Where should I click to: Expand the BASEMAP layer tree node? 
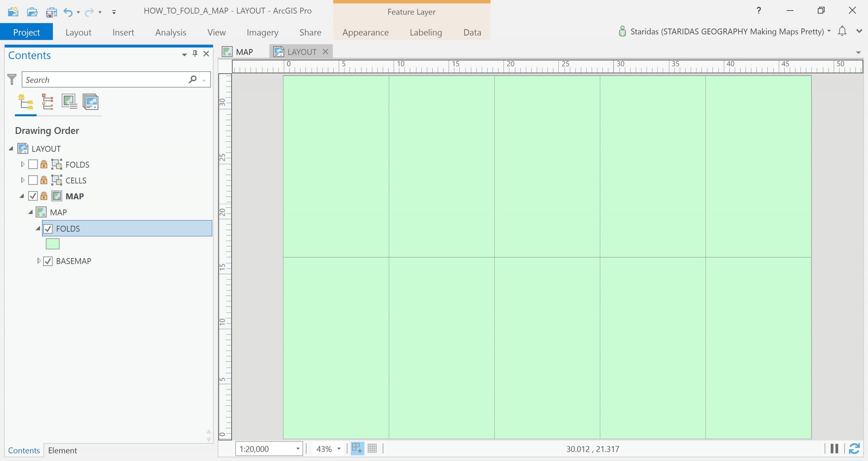click(x=39, y=261)
